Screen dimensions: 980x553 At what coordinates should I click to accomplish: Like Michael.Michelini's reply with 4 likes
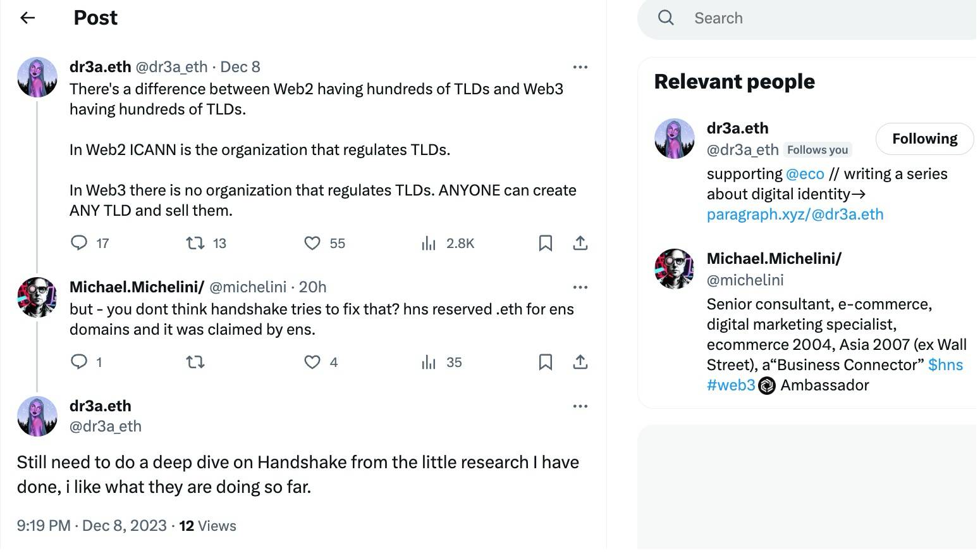click(x=312, y=362)
